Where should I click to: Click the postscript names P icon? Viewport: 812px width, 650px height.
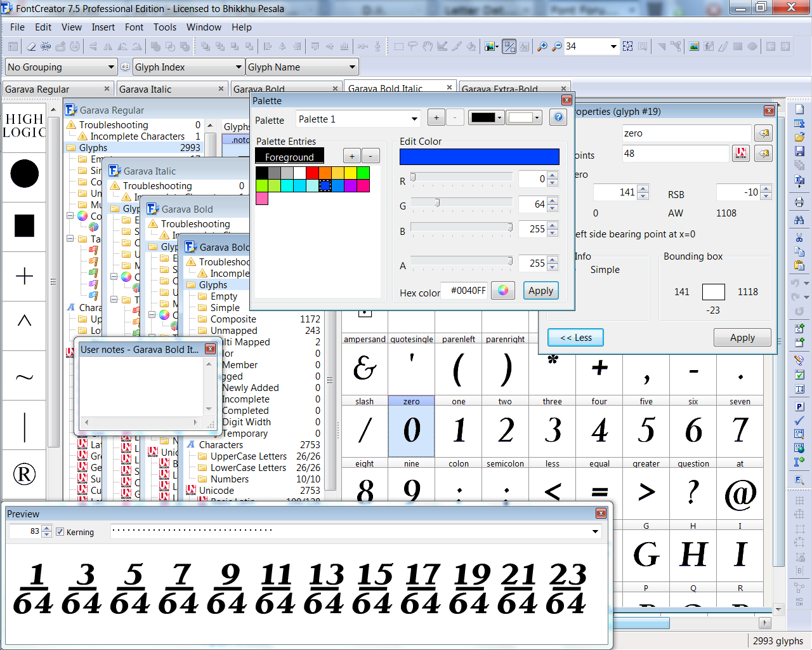pyautogui.click(x=799, y=406)
